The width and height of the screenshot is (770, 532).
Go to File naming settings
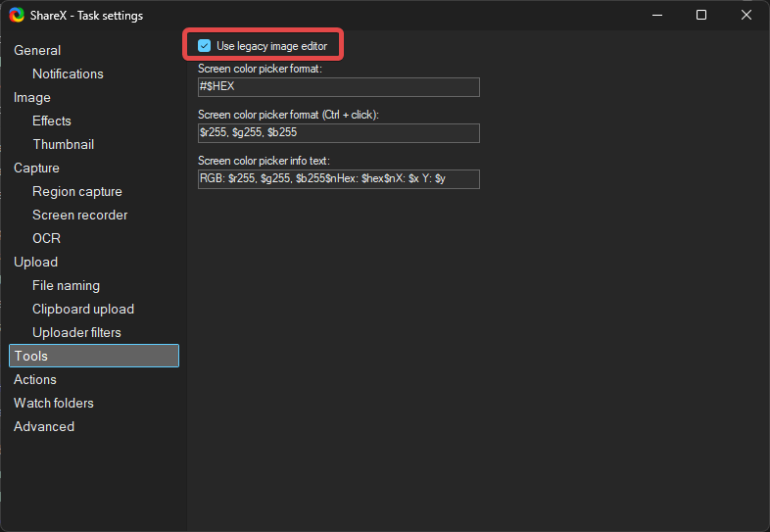point(66,285)
